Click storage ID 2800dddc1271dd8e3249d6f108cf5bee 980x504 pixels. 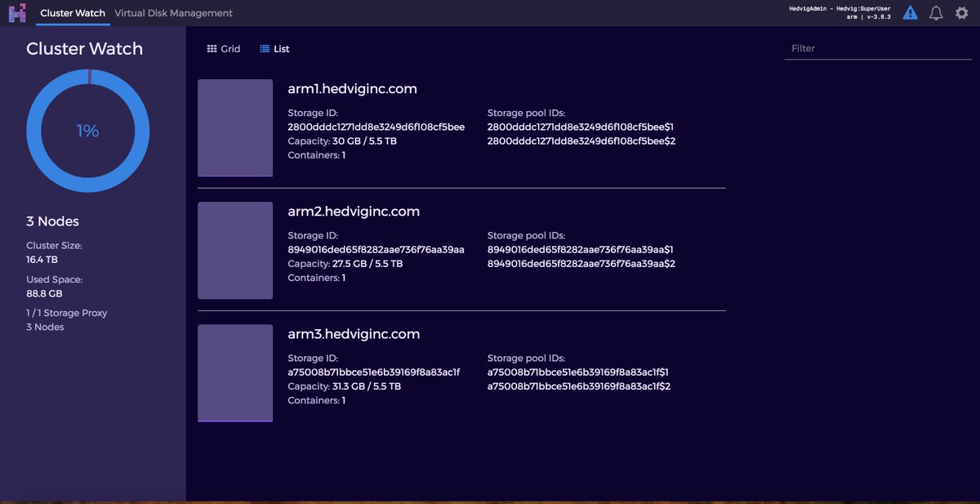(x=376, y=127)
